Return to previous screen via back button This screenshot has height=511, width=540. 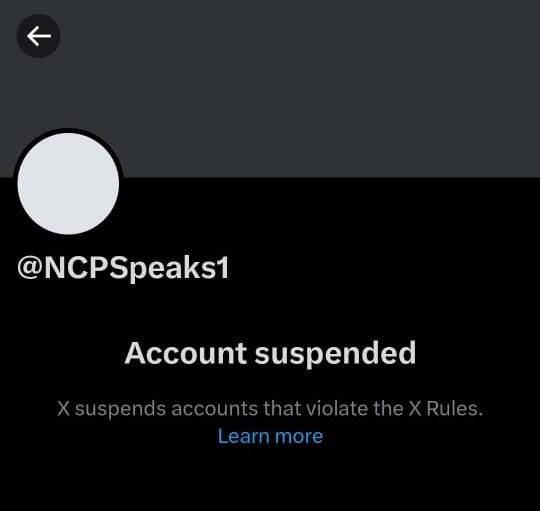(38, 36)
